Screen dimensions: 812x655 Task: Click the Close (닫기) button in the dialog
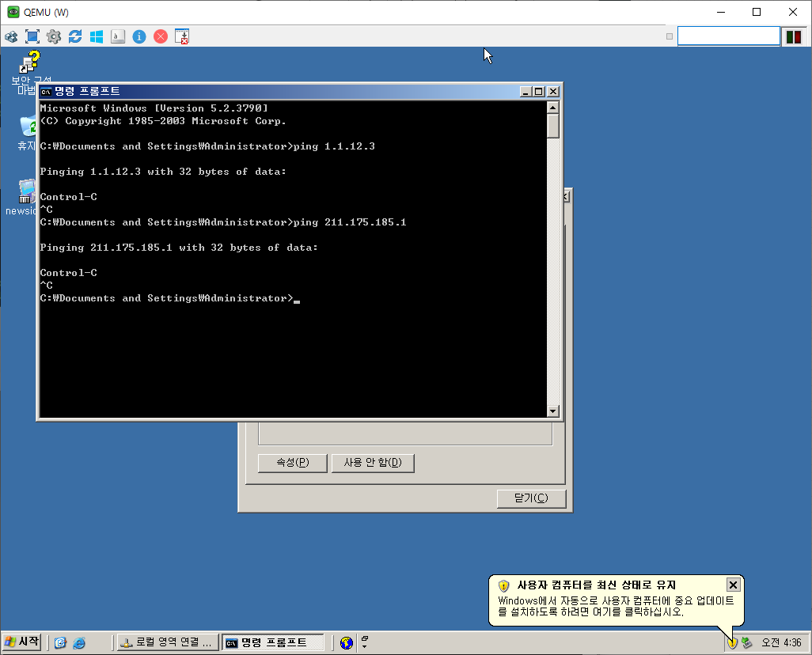click(x=531, y=498)
